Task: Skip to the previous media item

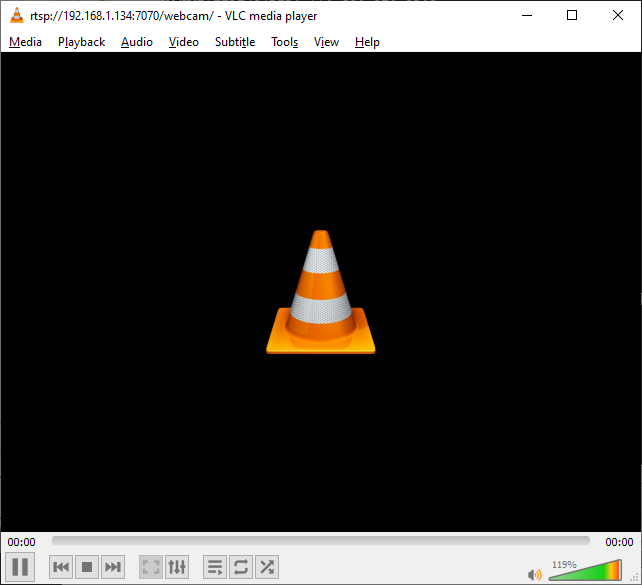Action: coord(61,567)
